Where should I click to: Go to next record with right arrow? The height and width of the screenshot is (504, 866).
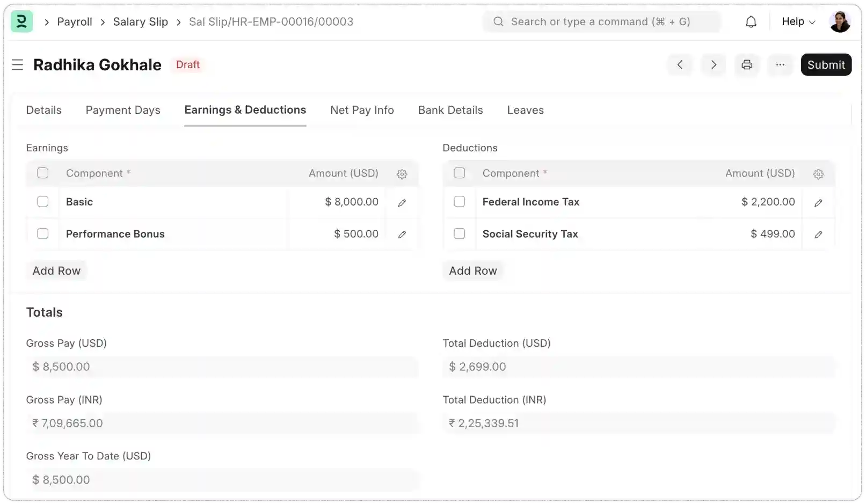713,64
